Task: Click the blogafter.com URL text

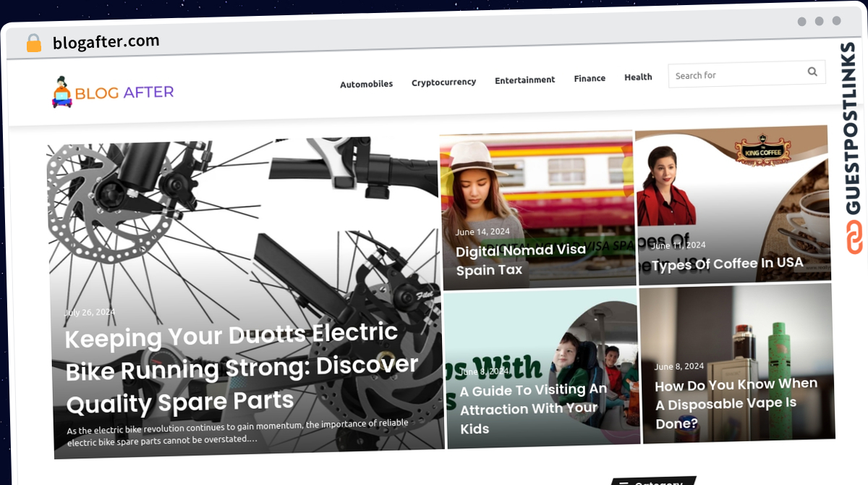Action: [x=106, y=42]
